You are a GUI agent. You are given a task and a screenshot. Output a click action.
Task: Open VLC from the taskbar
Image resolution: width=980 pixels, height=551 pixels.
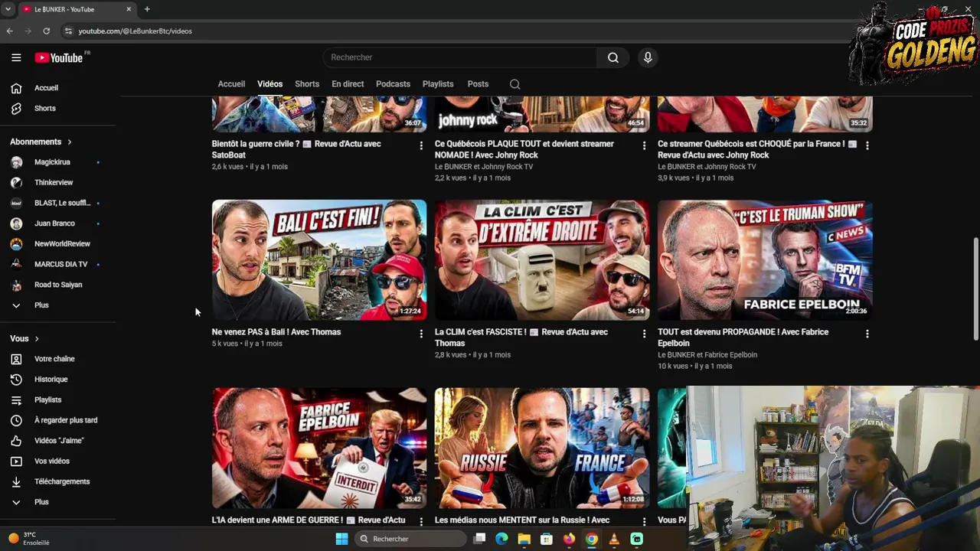click(x=614, y=539)
